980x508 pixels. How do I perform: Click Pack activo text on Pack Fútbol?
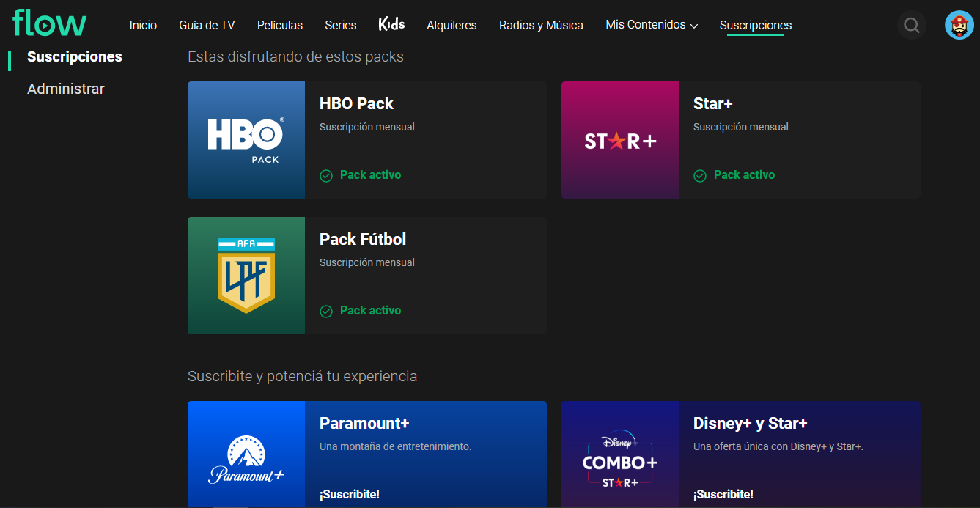pyautogui.click(x=370, y=311)
